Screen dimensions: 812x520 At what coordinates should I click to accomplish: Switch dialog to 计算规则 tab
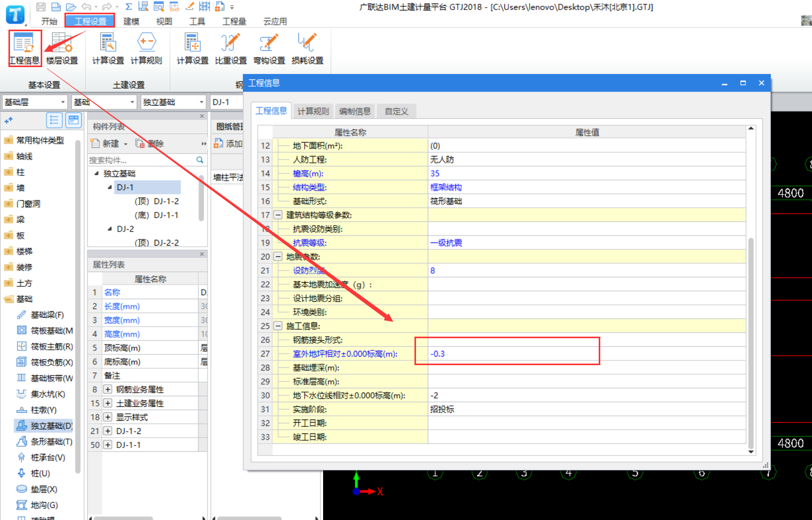(313, 111)
